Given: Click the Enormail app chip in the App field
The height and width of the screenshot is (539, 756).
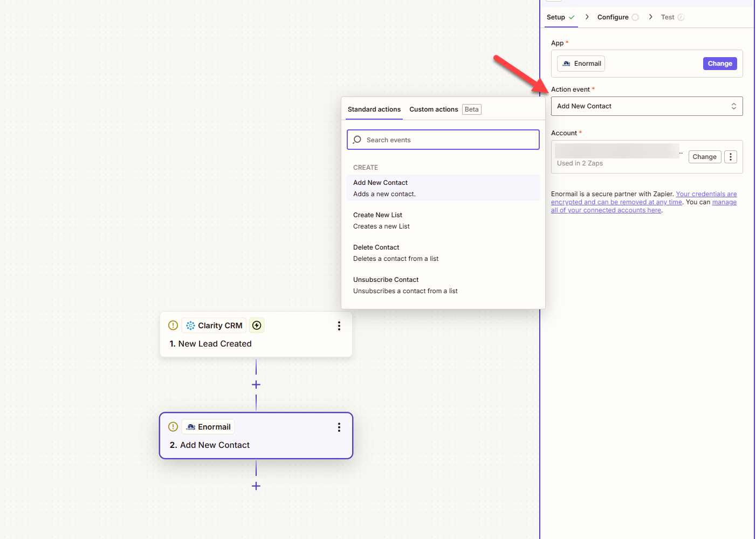Looking at the screenshot, I should click(x=581, y=64).
